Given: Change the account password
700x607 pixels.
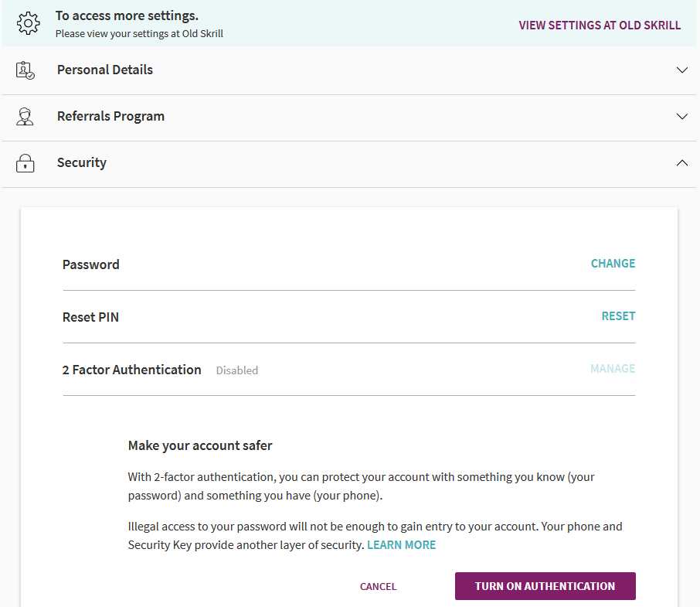Looking at the screenshot, I should (x=613, y=264).
